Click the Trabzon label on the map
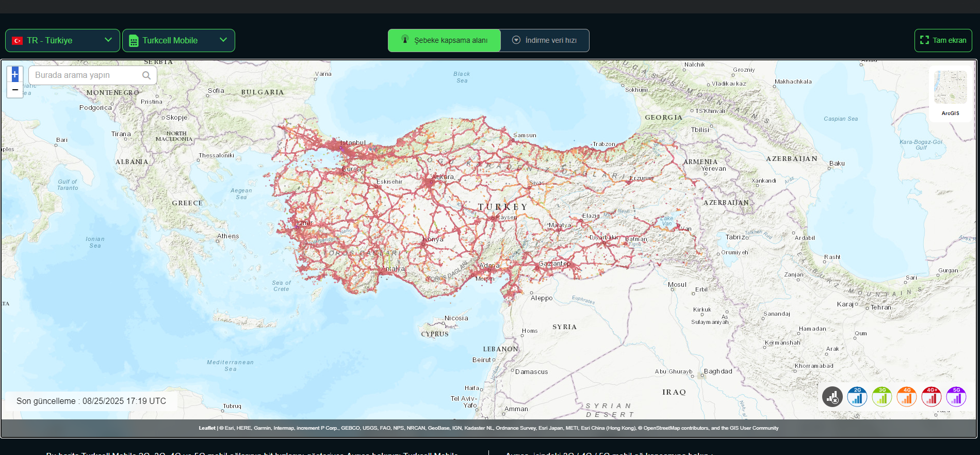The height and width of the screenshot is (455, 980). (604, 144)
